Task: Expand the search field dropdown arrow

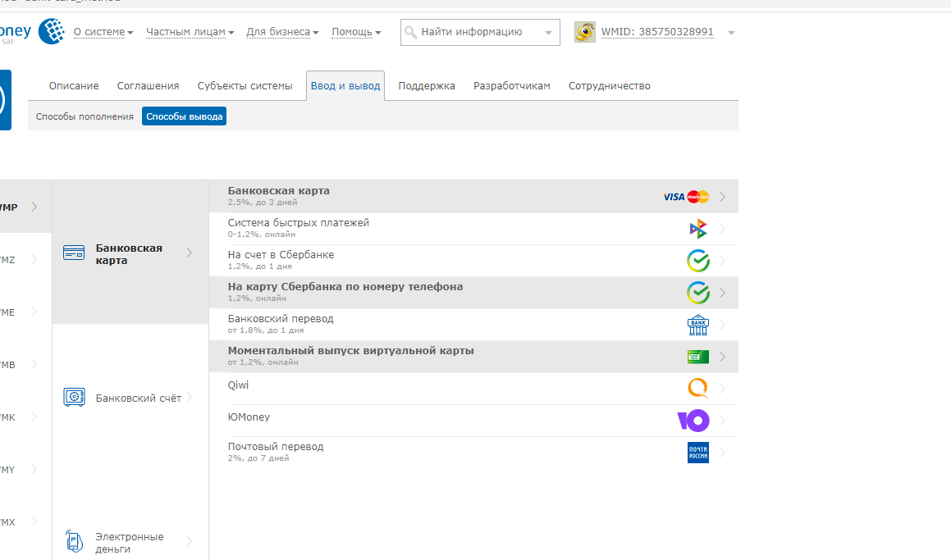Action: coord(548,33)
